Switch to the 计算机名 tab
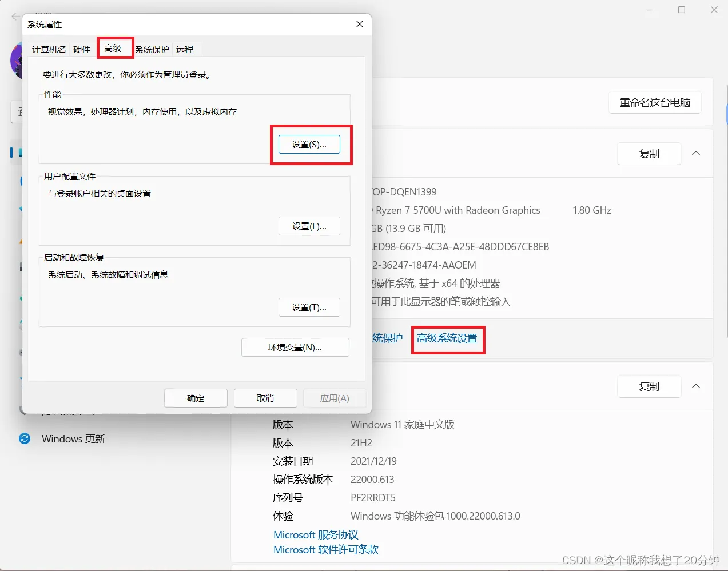The image size is (728, 571). pyautogui.click(x=49, y=49)
